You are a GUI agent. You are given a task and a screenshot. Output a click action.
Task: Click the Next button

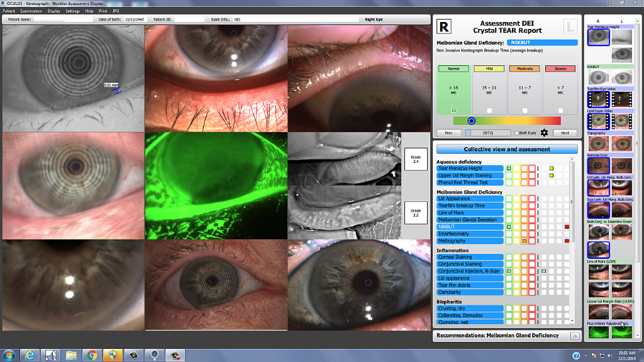tap(565, 133)
